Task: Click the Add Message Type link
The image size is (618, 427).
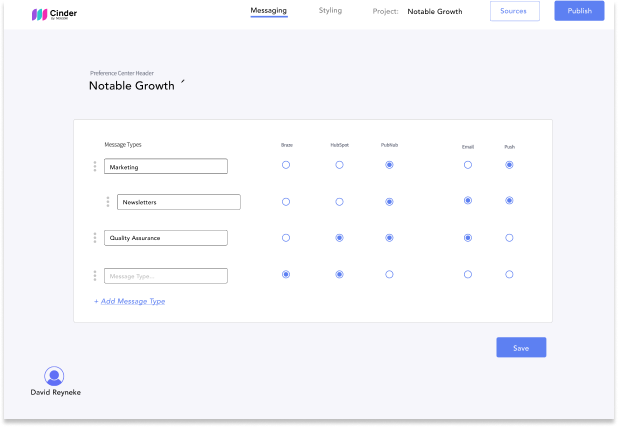Action: pyautogui.click(x=130, y=301)
